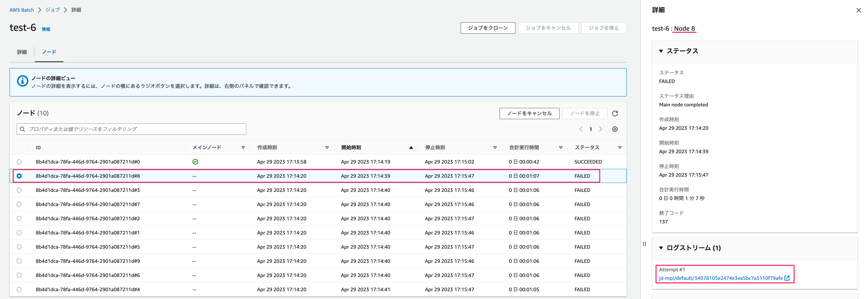Screen dimensions: 868x299
Task: Click the success check icon on node #0
Action: (x=195, y=161)
